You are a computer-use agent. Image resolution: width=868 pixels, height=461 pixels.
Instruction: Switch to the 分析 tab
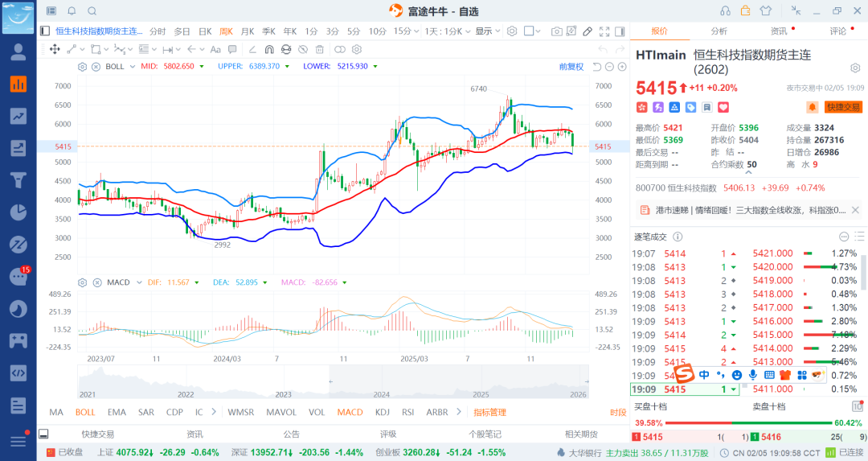tap(719, 31)
